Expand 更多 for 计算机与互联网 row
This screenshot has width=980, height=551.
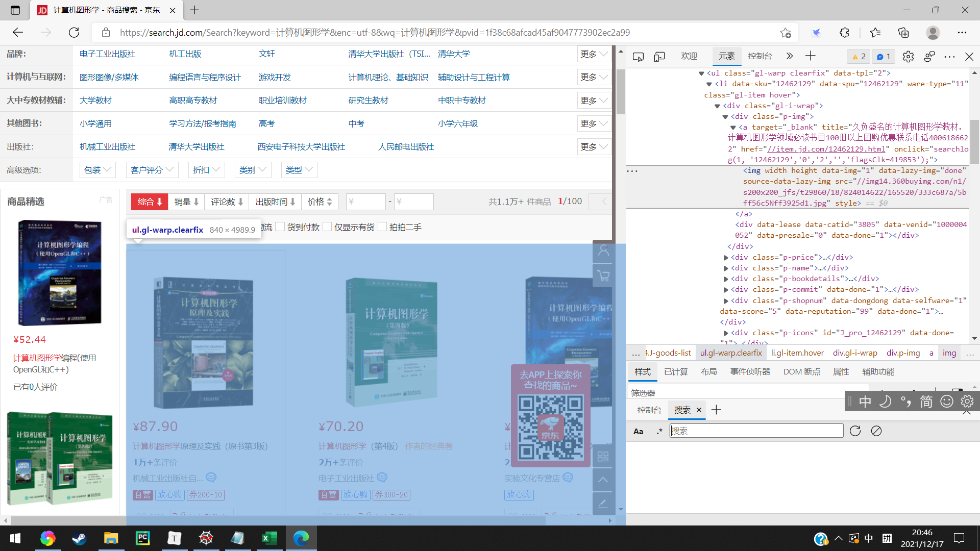click(x=594, y=77)
